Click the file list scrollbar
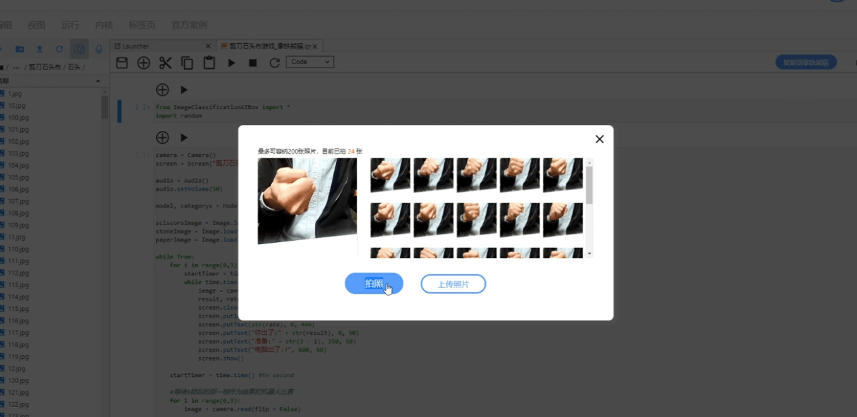This screenshot has width=857, height=417. click(104, 107)
